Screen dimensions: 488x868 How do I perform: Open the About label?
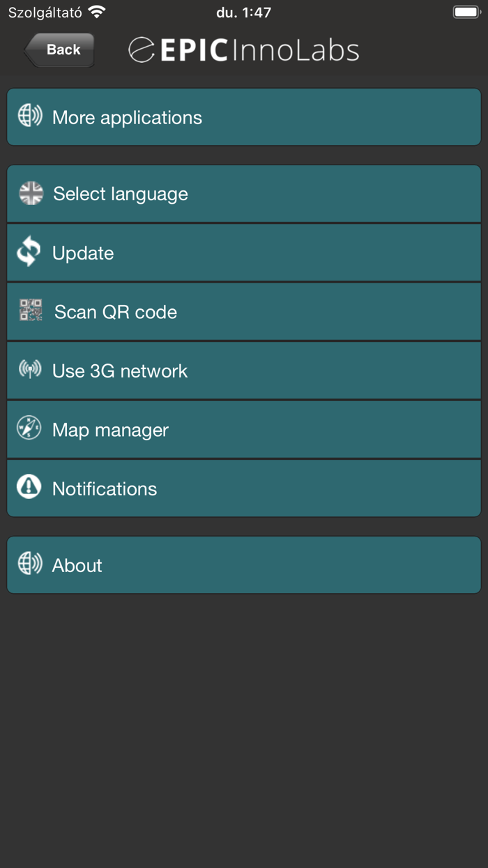[x=77, y=565]
